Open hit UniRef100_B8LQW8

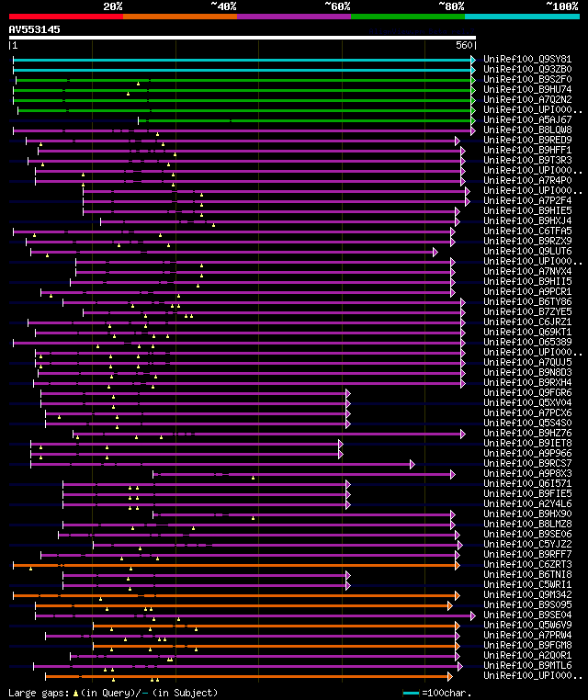pos(527,130)
